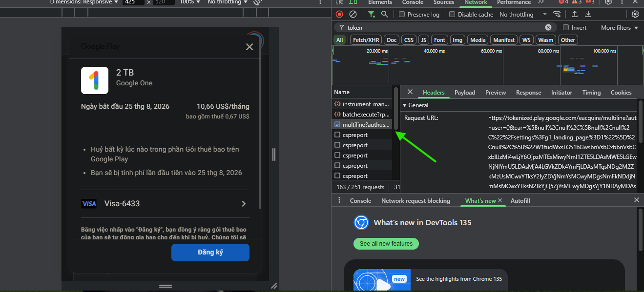The height and width of the screenshot is (292, 644).
Task: Enable Preserve log checkbox
Action: (x=402, y=15)
